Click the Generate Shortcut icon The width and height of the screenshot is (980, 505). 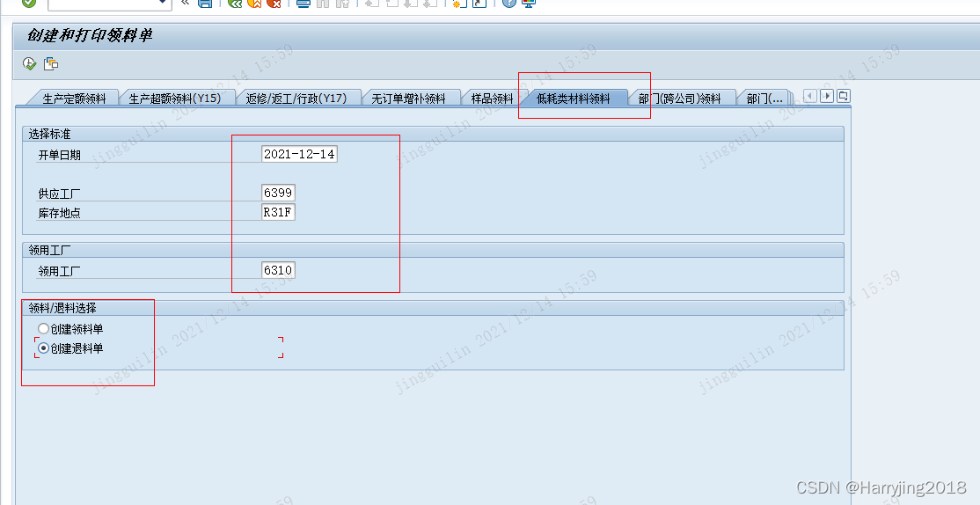pos(479,3)
